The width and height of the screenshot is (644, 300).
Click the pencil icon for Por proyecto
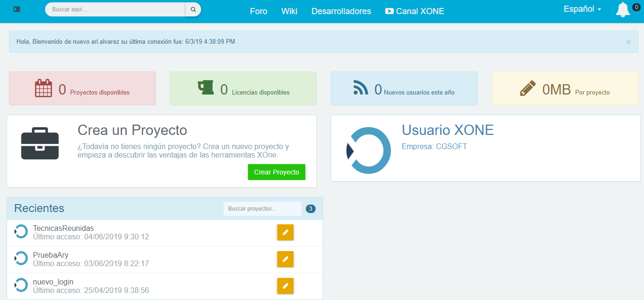coord(528,88)
